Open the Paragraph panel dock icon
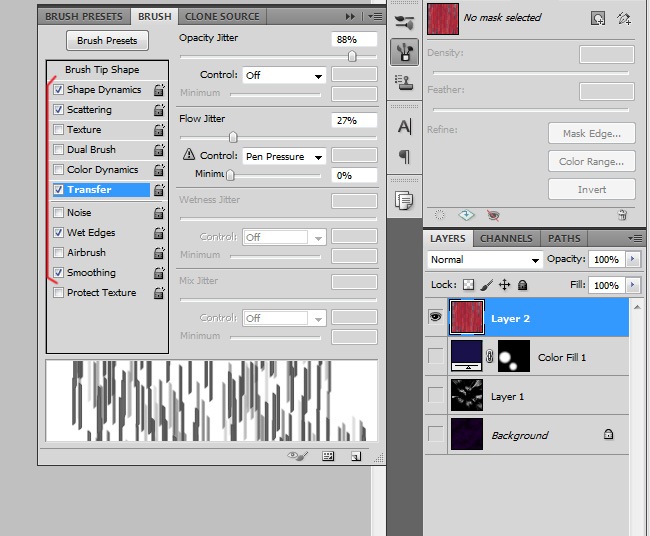Screen dimensions: 650x536 click(x=404, y=156)
